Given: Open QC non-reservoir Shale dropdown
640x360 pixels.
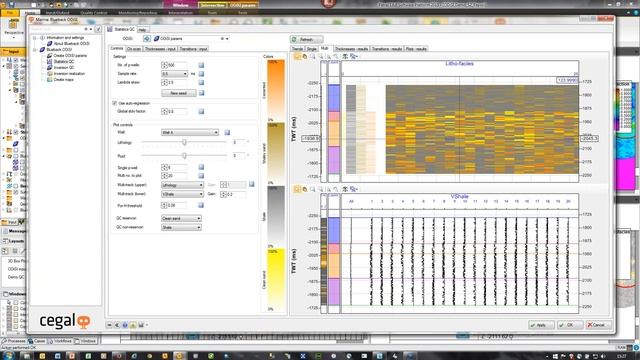Looking at the screenshot, I should [x=181, y=227].
